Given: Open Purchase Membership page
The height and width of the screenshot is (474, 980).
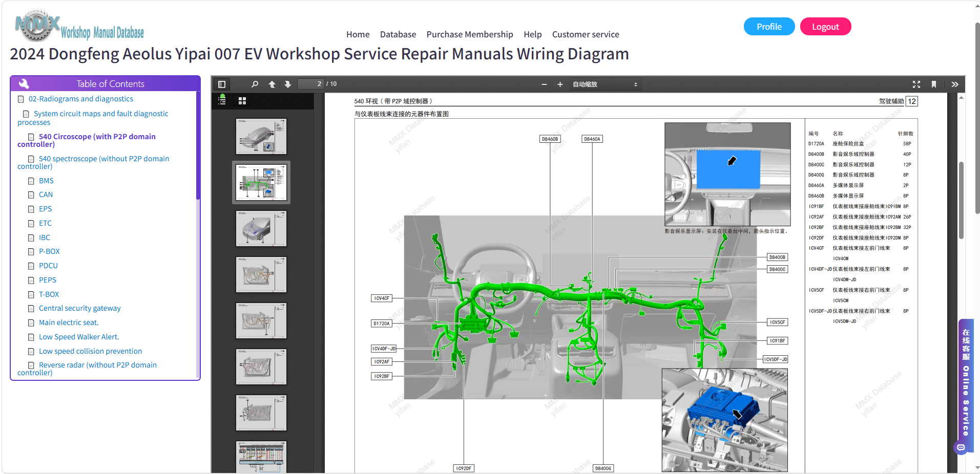Looking at the screenshot, I should [470, 34].
